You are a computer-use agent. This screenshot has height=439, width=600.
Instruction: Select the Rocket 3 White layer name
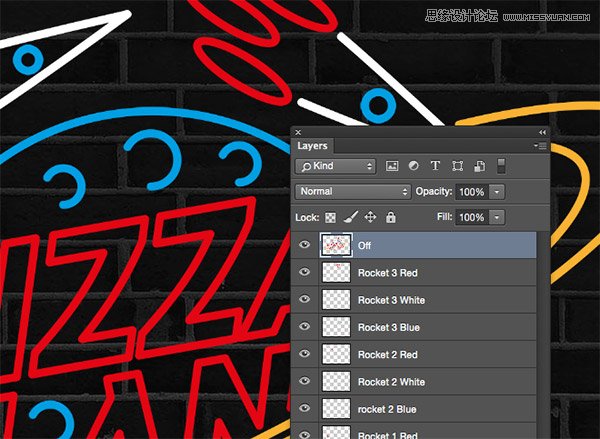391,300
